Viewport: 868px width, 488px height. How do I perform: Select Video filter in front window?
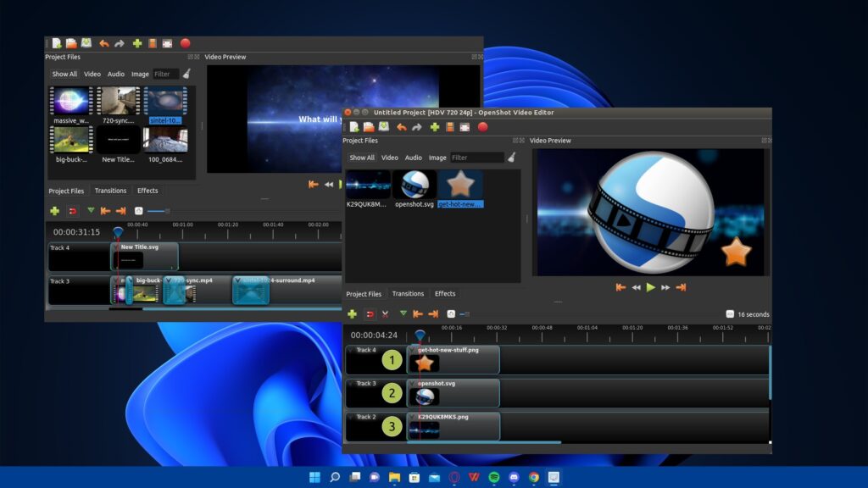click(x=390, y=158)
